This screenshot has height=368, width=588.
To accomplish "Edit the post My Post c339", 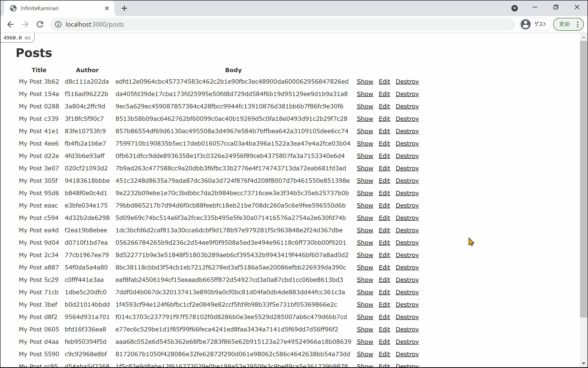I will pyautogui.click(x=384, y=119).
